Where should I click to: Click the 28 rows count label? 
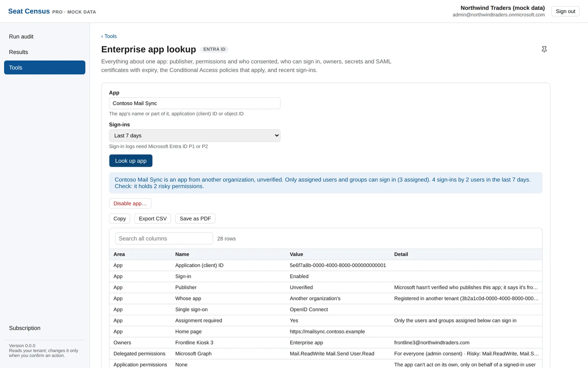click(x=226, y=239)
